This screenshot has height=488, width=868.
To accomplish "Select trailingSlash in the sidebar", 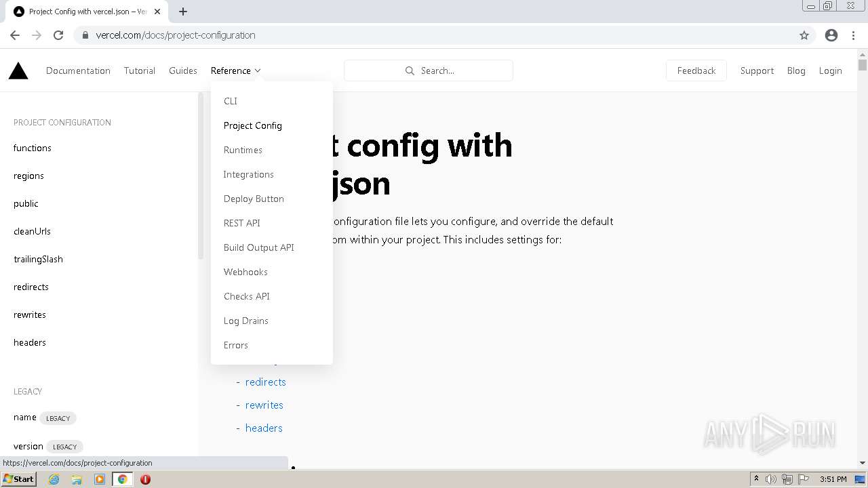I will [x=38, y=259].
